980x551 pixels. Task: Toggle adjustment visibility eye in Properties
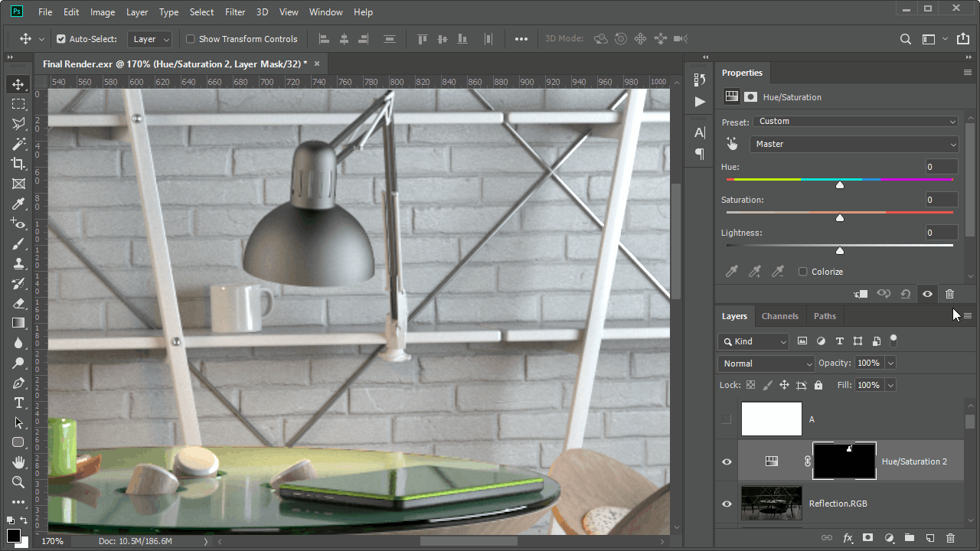[928, 294]
